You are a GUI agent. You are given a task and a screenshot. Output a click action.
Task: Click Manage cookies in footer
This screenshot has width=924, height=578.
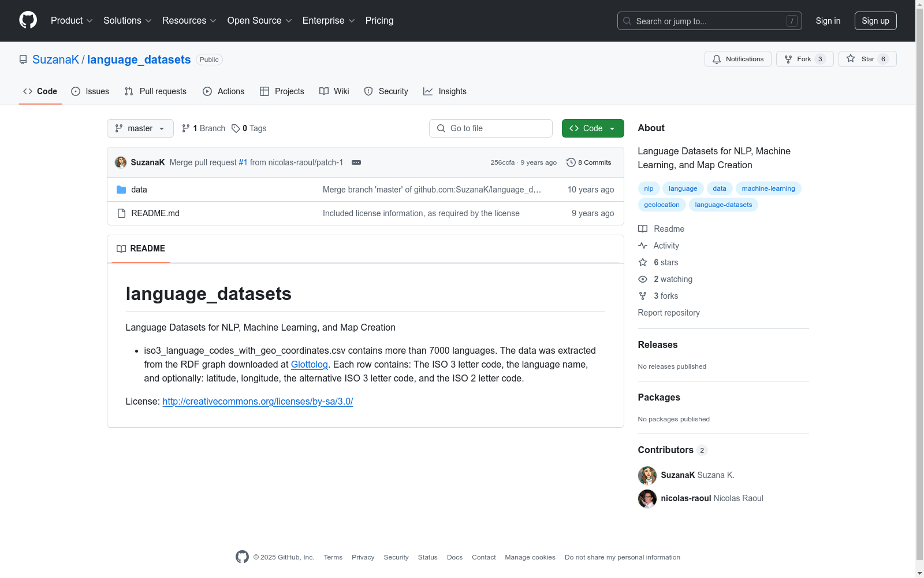click(530, 557)
